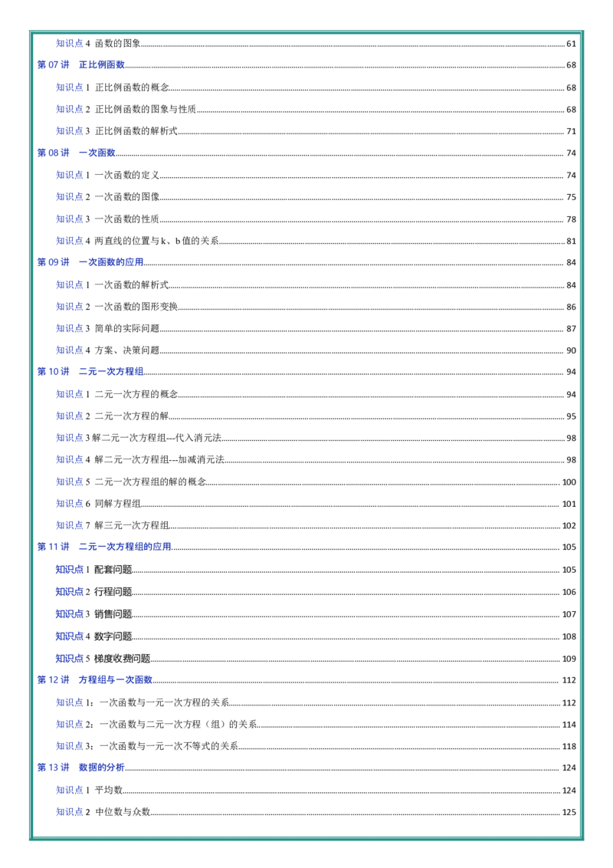Screen dimensions: 613x868
Task: Open 知识点4 两直线的位置与k、b值的关系
Action: [316, 241]
